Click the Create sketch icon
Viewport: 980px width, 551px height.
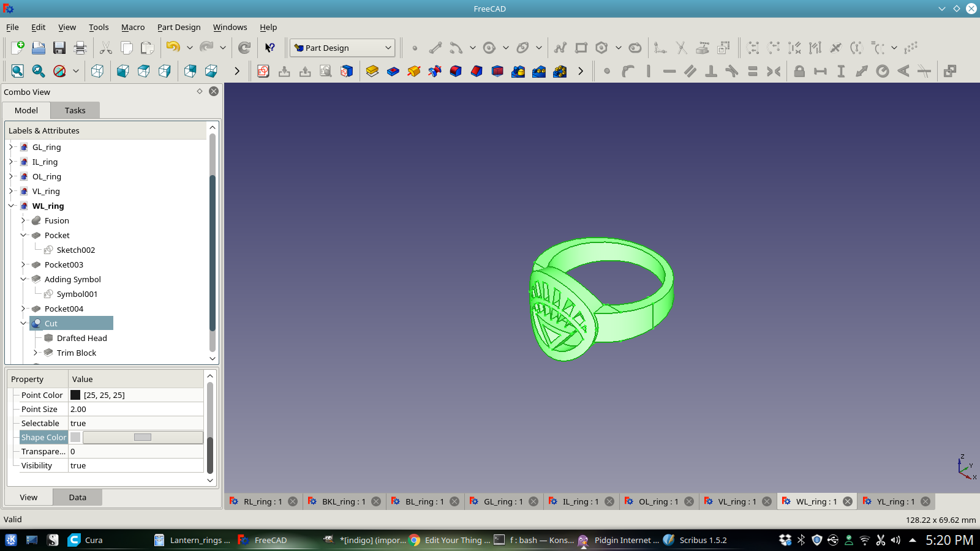[263, 71]
